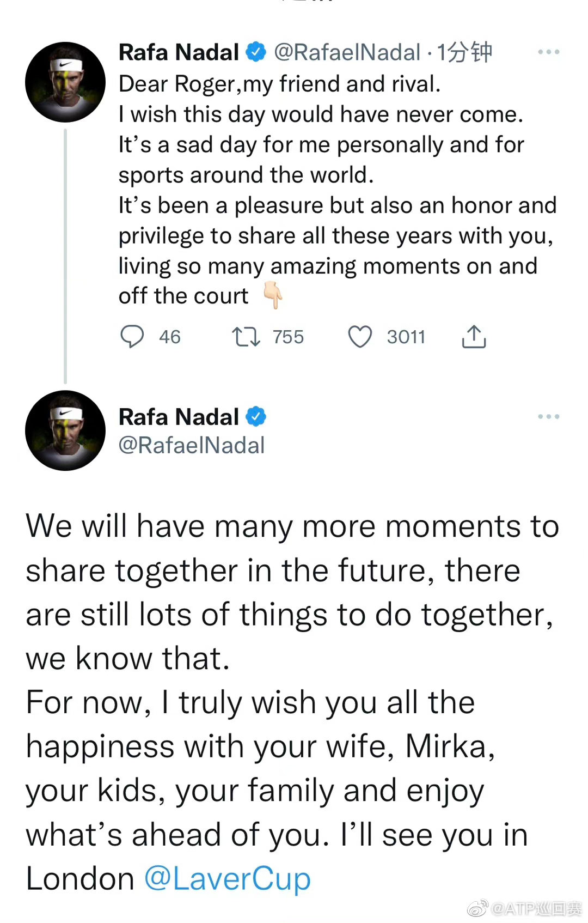Click the pointing-down hand emoji
The height and width of the screenshot is (923, 588).
point(273,295)
